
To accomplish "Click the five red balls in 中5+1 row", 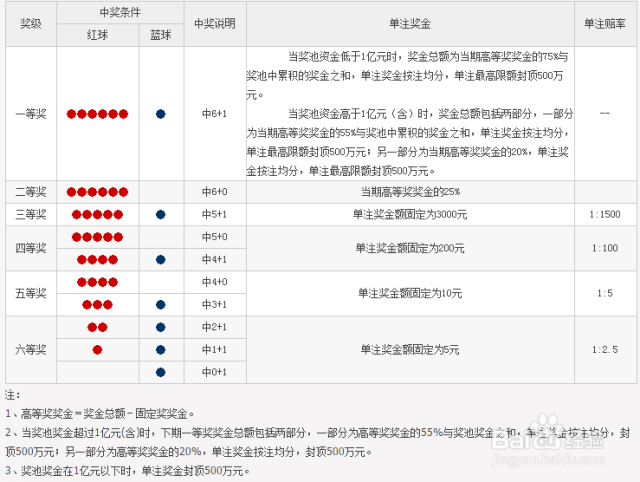I will click(x=97, y=214).
